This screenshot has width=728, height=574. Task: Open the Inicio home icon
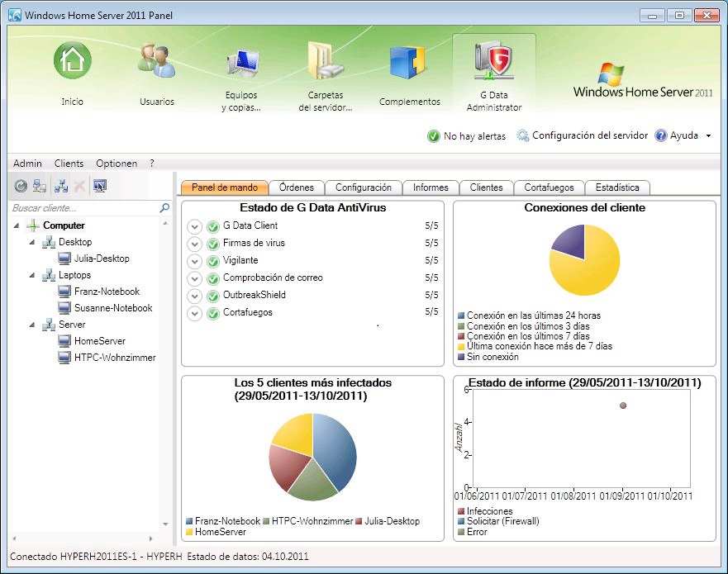click(x=73, y=61)
